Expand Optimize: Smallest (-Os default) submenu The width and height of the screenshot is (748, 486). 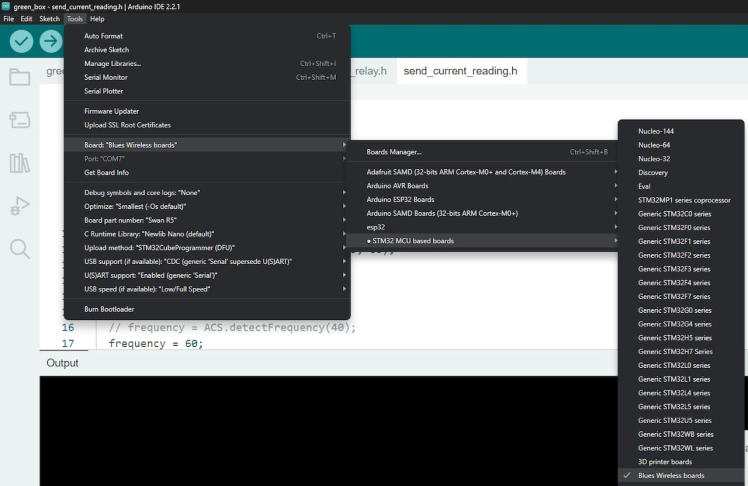[207, 207]
